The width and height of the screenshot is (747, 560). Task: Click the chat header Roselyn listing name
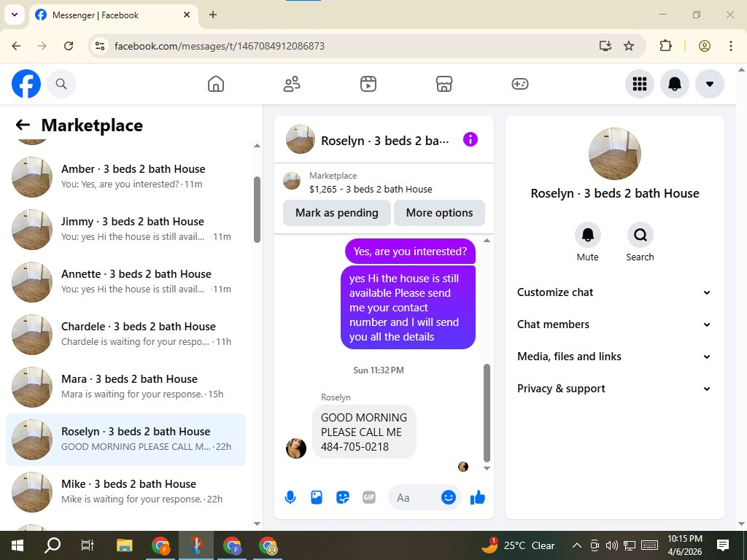(x=385, y=141)
